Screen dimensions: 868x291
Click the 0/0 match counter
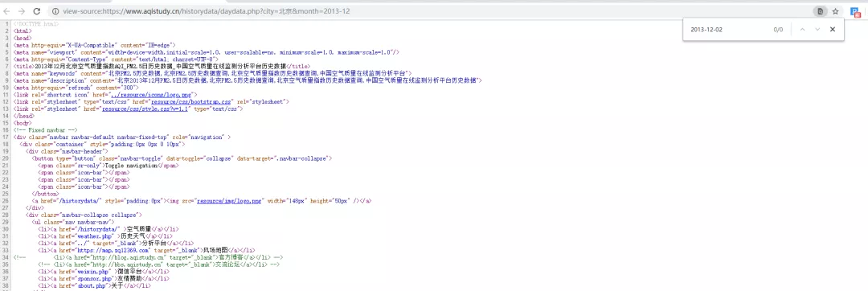778,29
